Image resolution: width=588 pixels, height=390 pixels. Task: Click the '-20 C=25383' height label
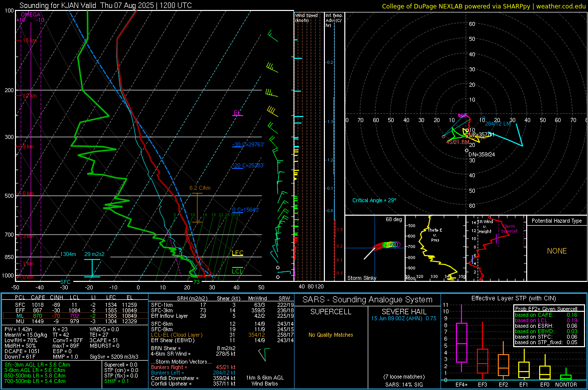tap(248, 165)
